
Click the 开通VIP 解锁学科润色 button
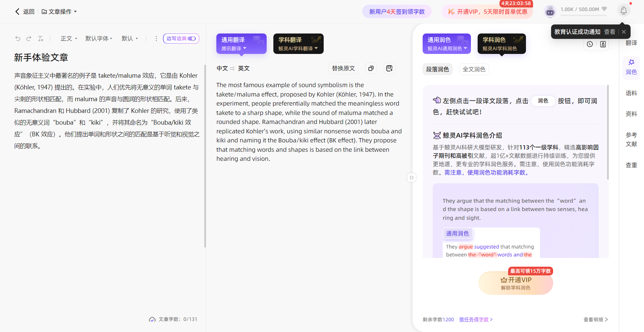click(516, 283)
